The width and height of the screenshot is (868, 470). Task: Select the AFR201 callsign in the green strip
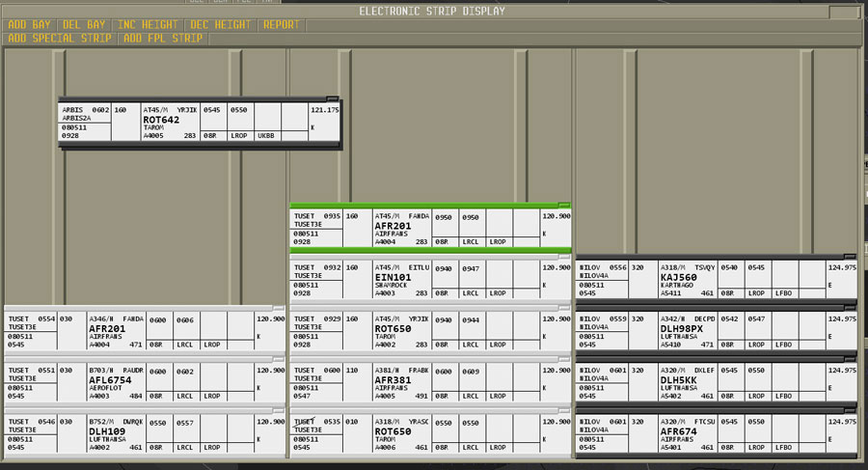393,226
